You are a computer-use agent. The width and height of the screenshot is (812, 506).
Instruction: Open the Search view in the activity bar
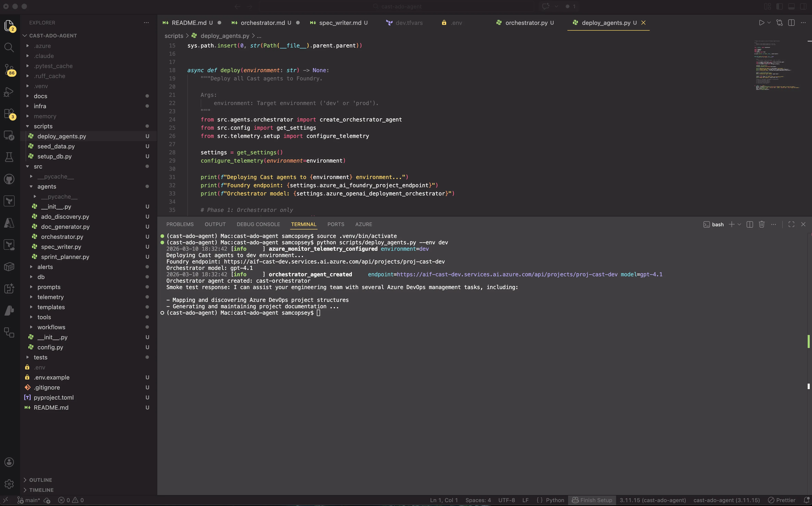pyautogui.click(x=9, y=47)
